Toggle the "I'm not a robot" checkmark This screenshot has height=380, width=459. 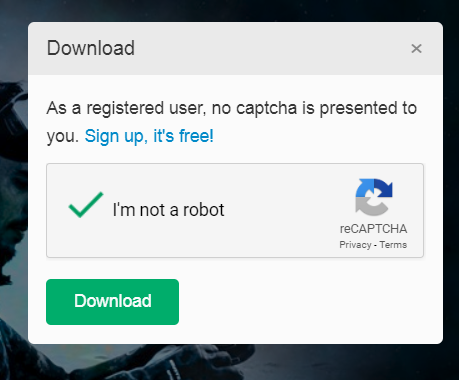click(86, 205)
